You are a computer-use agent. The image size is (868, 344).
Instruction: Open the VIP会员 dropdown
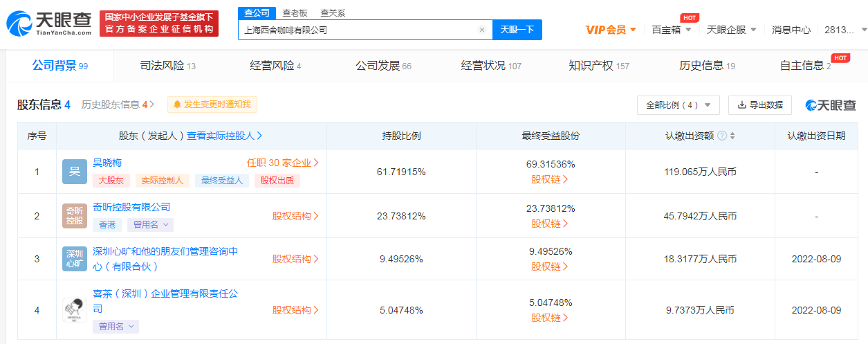(611, 30)
